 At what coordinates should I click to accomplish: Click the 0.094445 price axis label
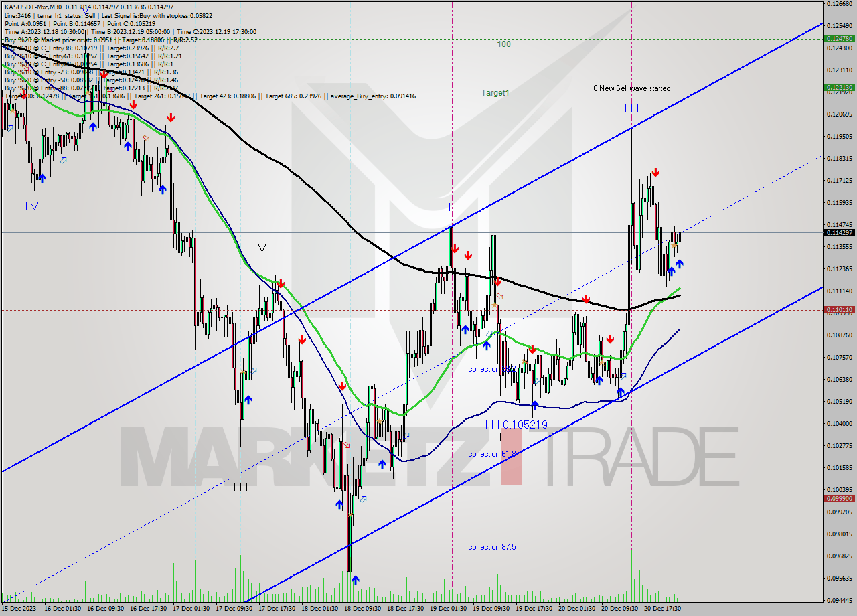pyautogui.click(x=840, y=600)
